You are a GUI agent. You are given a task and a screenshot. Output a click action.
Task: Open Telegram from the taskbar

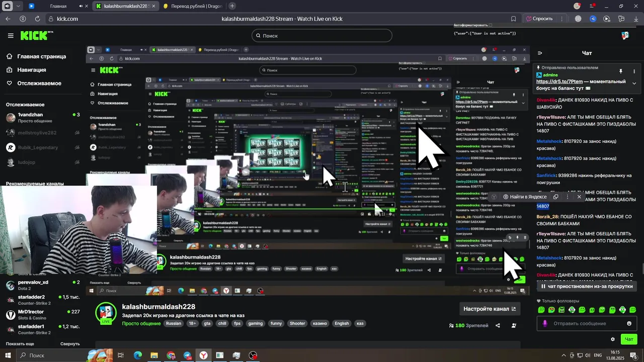(x=187, y=355)
